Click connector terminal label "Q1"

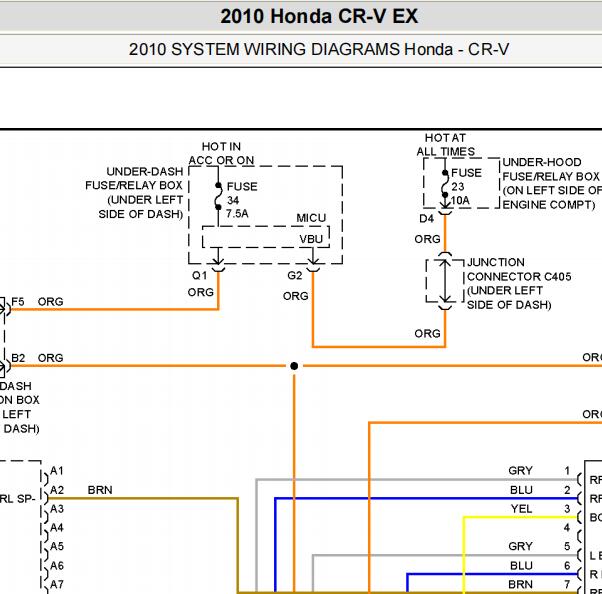tap(199, 275)
